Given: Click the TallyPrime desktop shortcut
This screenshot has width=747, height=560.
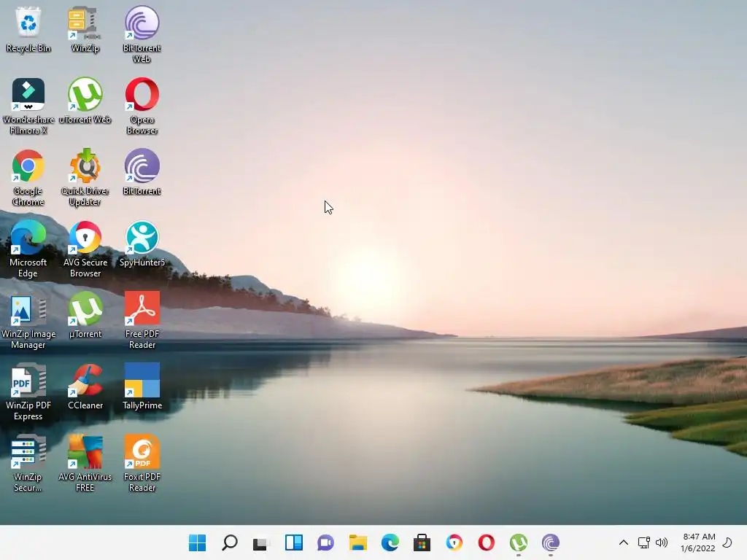Looking at the screenshot, I should 142,386.
